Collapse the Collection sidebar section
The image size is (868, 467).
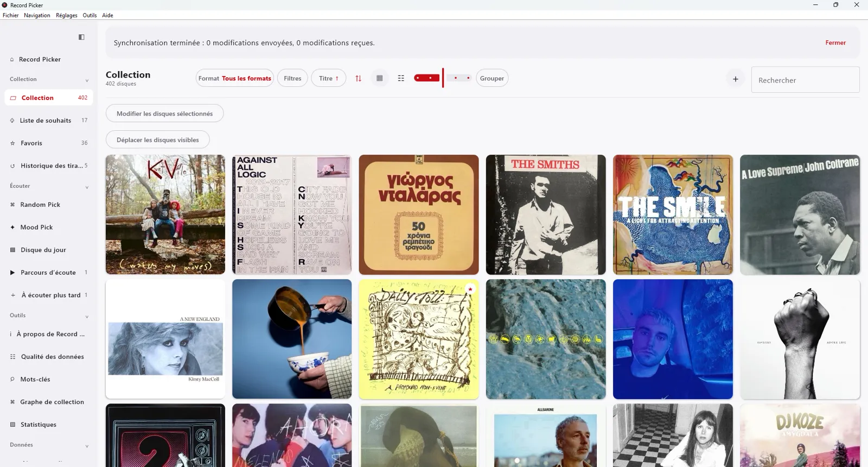(x=87, y=80)
